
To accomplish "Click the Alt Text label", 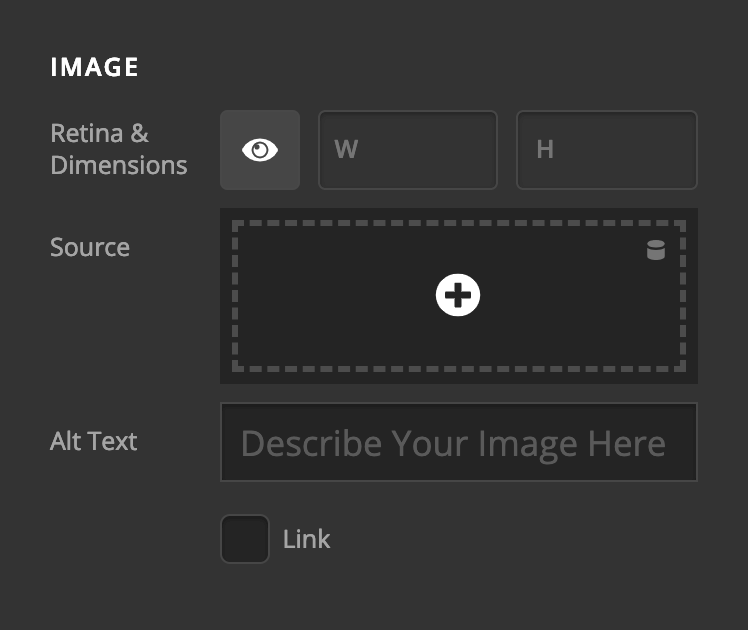I will point(94,441).
